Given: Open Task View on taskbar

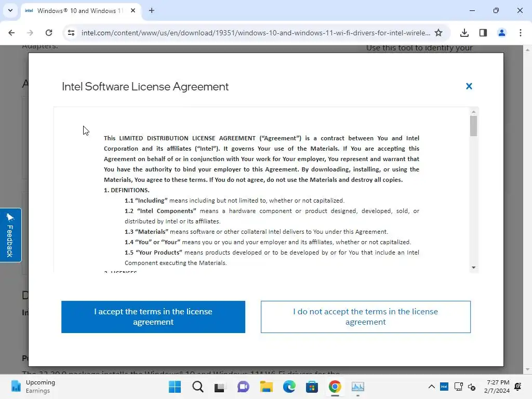Looking at the screenshot, I should pos(220,387).
